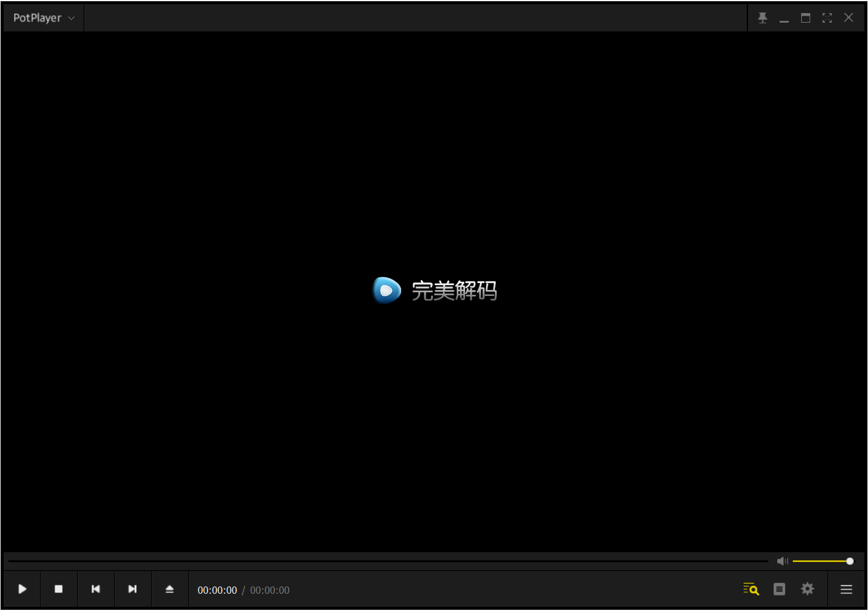The image size is (868, 611).
Task: Click the current time 00:00:00 display
Action: (x=217, y=590)
